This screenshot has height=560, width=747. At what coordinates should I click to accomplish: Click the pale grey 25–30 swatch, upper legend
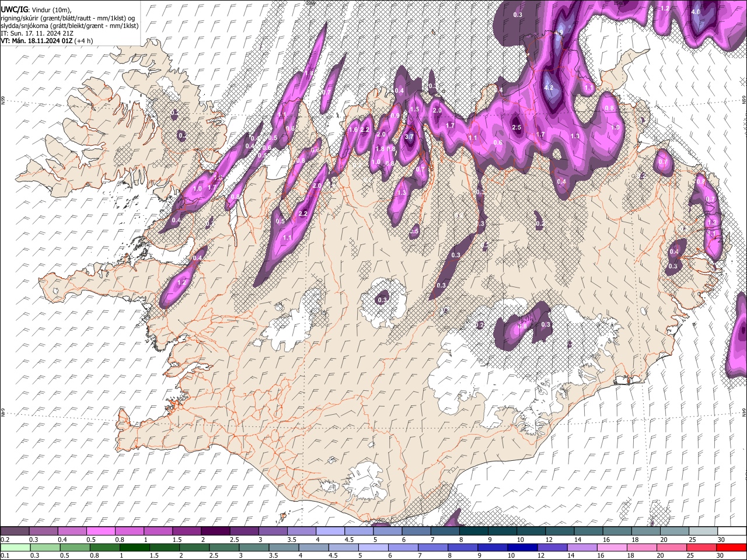(x=703, y=531)
